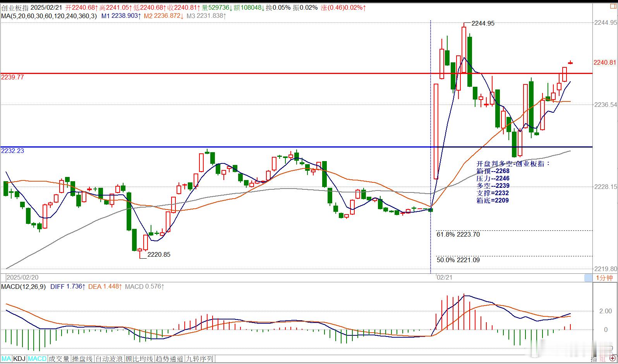Select the 九转序列 indicator tab
The height and width of the screenshot is (364, 618).
pyautogui.click(x=200, y=359)
